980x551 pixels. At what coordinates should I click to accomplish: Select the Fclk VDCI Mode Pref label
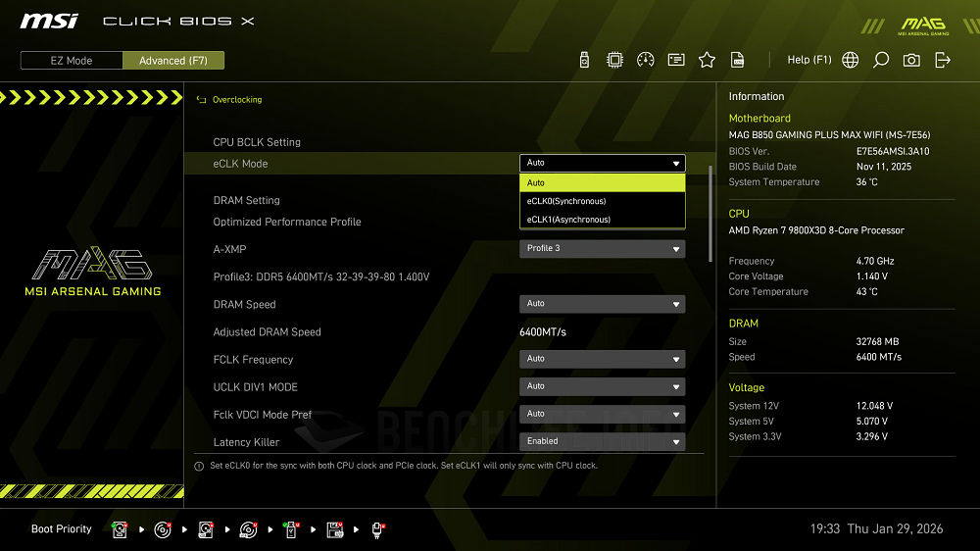[263, 415]
